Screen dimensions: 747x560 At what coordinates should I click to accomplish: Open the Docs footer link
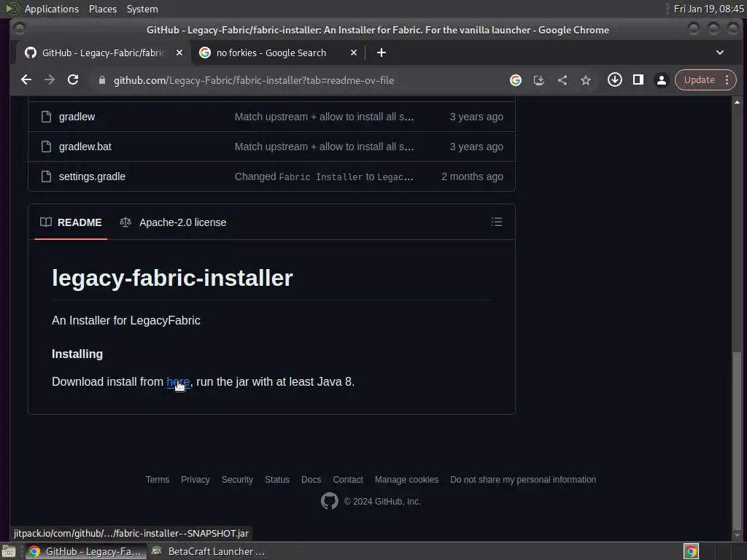[x=311, y=480]
